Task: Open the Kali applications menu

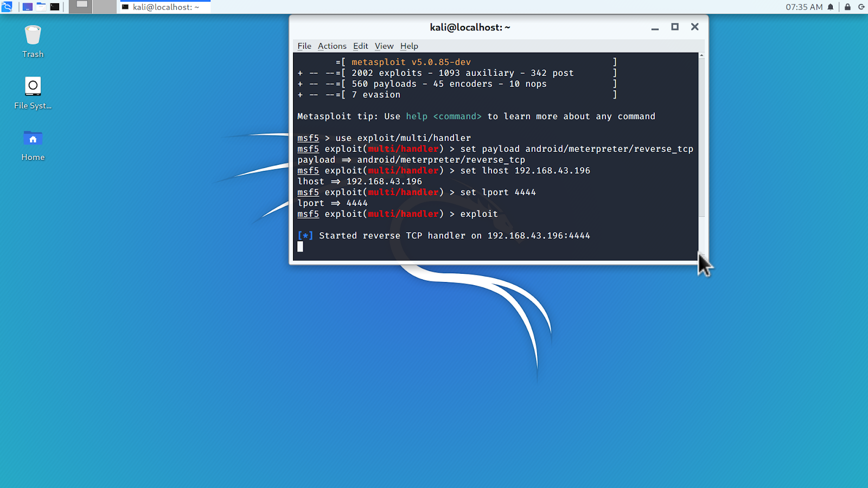Action: coord(7,7)
